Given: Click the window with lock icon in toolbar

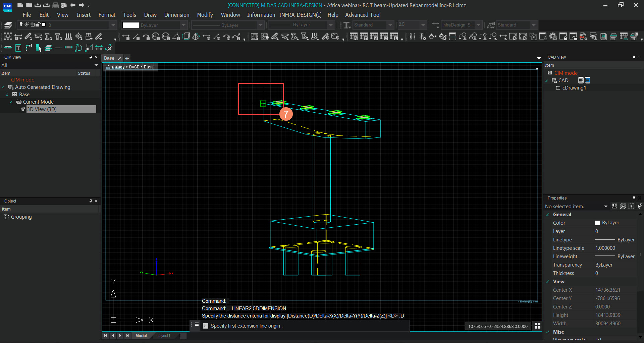Looking at the screenshot, I should [x=563, y=37].
